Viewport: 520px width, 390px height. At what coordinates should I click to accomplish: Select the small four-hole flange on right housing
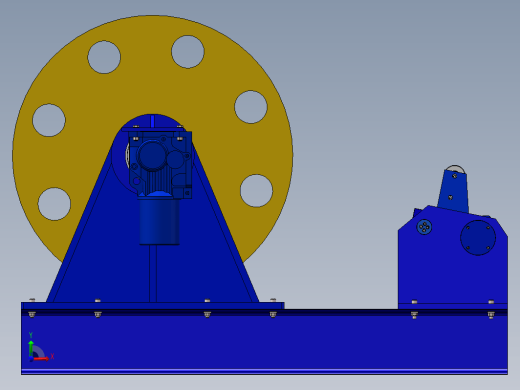pyautogui.click(x=424, y=227)
